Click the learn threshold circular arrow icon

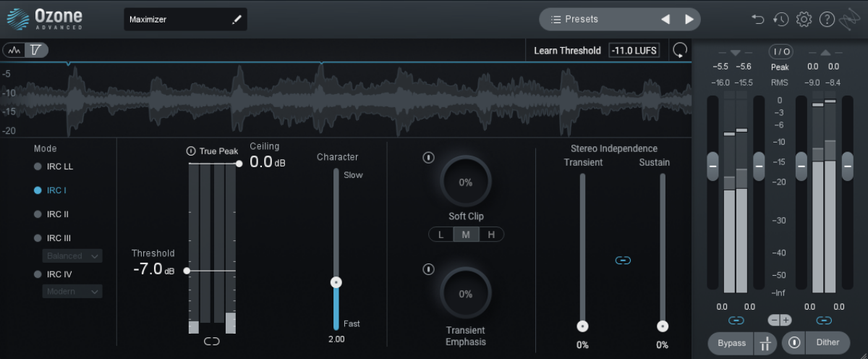680,50
